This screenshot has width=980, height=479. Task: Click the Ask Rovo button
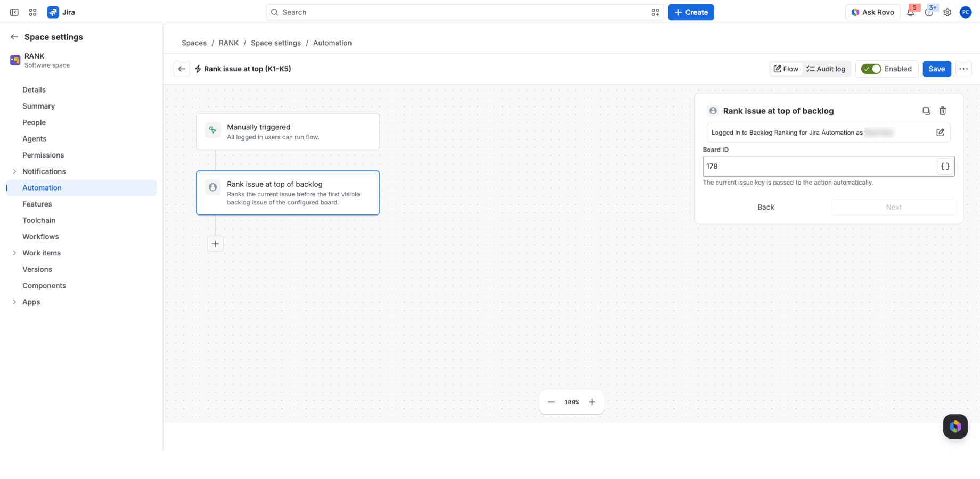click(872, 12)
